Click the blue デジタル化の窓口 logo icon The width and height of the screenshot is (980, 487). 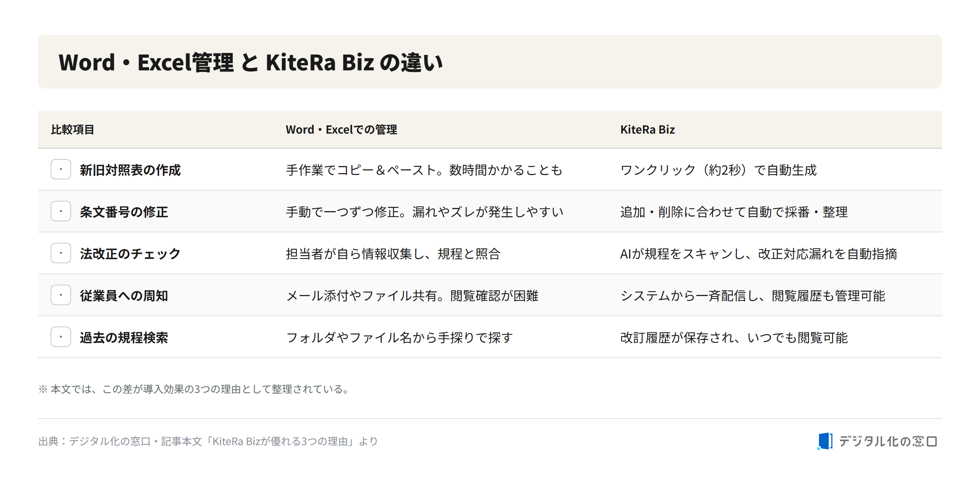coord(825,441)
